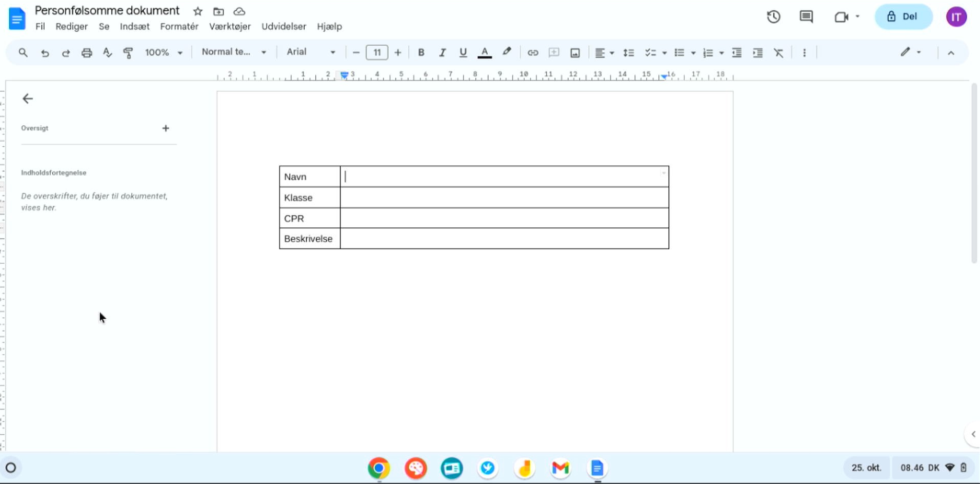Open the text color picker

485,52
